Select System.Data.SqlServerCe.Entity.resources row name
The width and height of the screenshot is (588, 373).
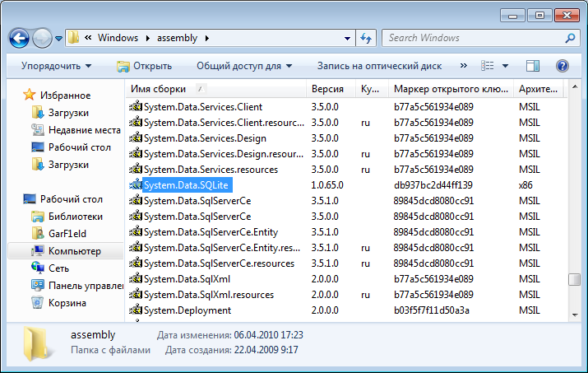222,248
